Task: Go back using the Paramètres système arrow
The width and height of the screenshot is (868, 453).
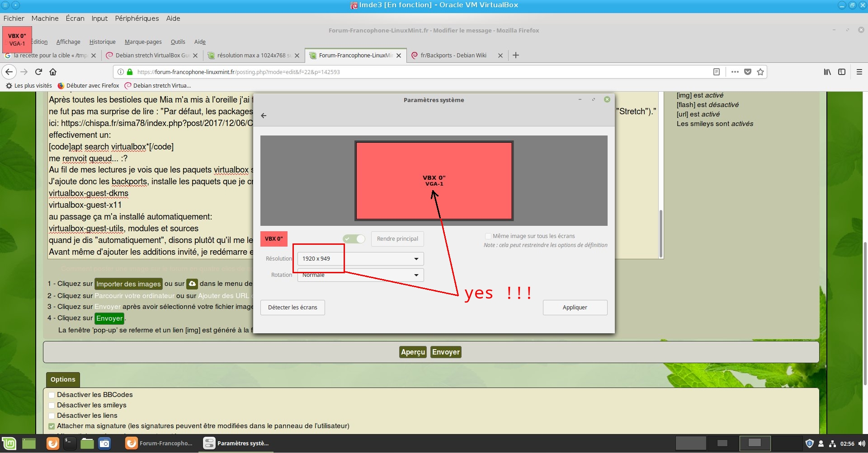Action: [x=264, y=116]
